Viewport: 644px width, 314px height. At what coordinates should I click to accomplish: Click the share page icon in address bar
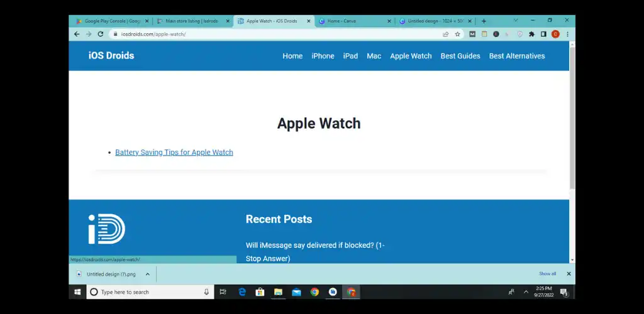[446, 35]
